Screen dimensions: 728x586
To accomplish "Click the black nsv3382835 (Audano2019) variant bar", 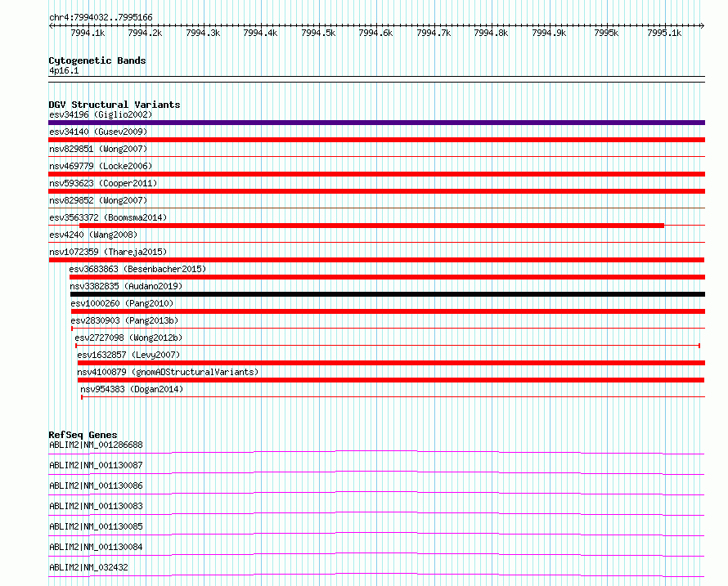I will point(388,294).
